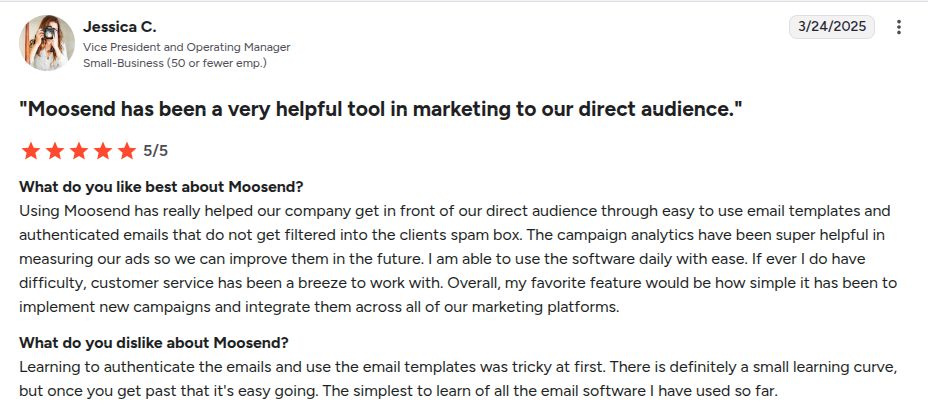Click the 'What do you like best' heading
Viewport: 928px width, 419px height.
pos(161,187)
